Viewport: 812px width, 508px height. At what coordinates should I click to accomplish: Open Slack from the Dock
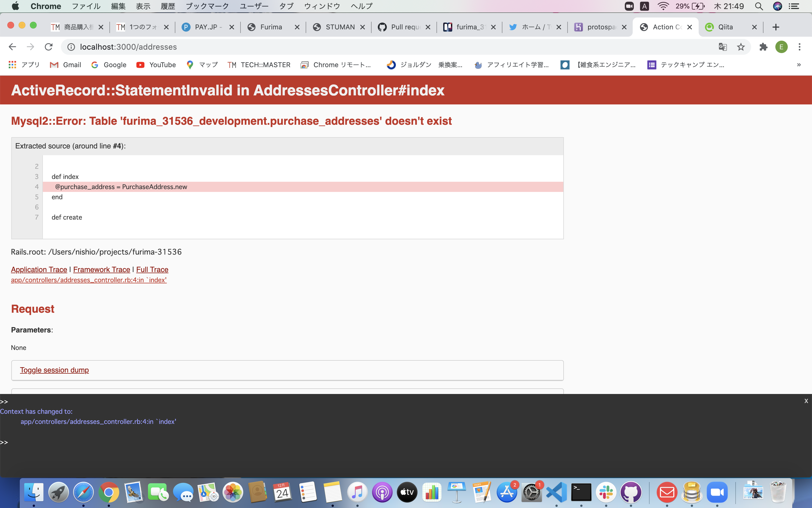[606, 492]
